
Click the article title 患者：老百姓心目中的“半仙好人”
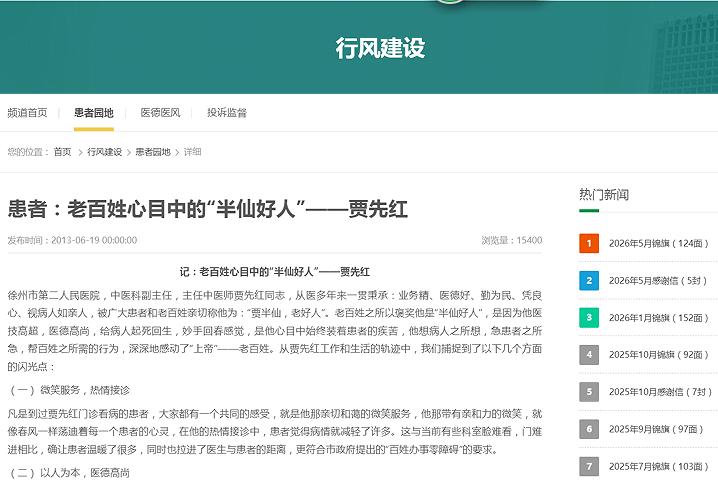(207, 209)
